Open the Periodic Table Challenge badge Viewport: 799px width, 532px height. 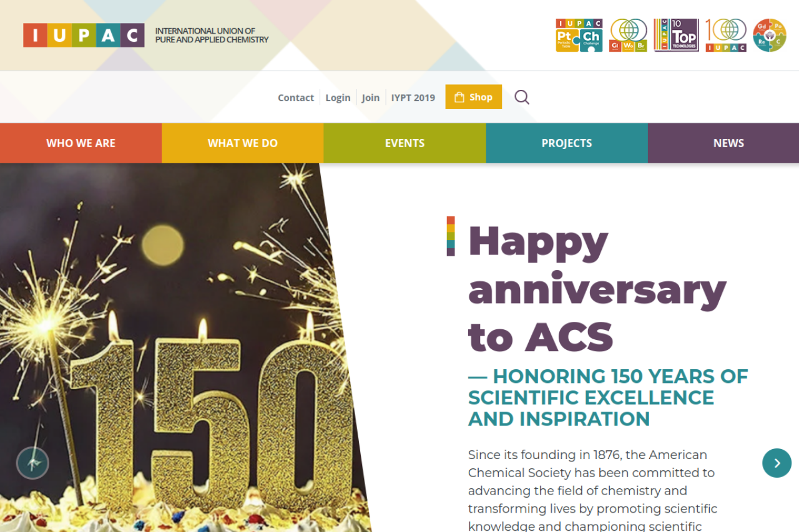tap(579, 35)
